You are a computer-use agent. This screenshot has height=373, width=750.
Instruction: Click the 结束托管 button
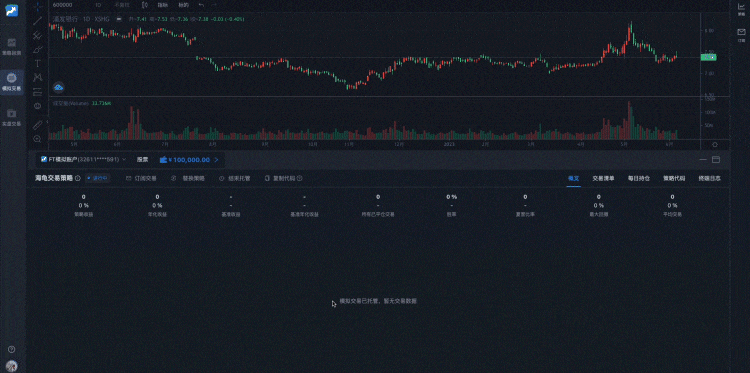(234, 178)
